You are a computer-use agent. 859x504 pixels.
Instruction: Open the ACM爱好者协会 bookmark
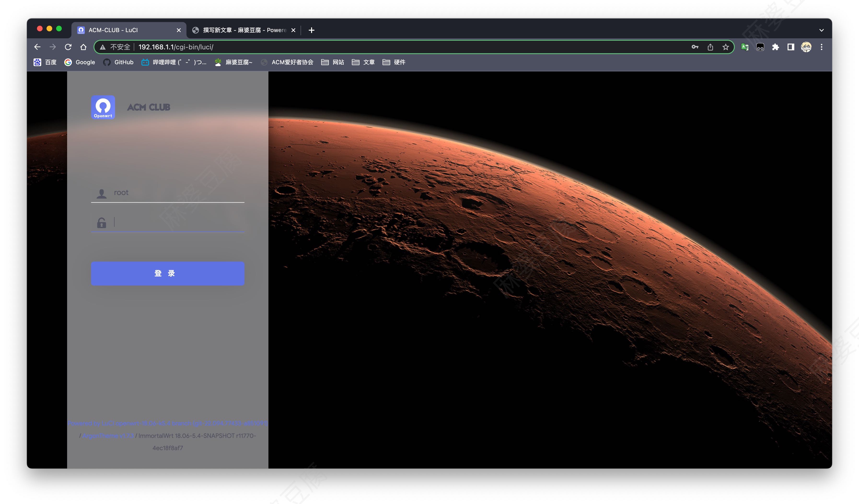coord(287,62)
